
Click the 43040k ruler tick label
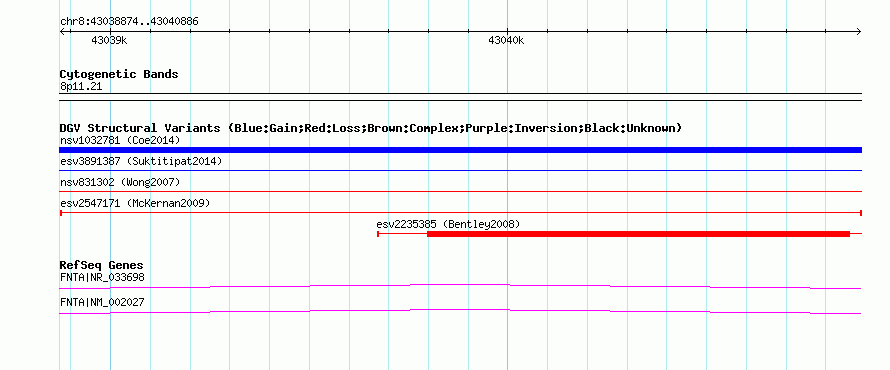coord(506,41)
